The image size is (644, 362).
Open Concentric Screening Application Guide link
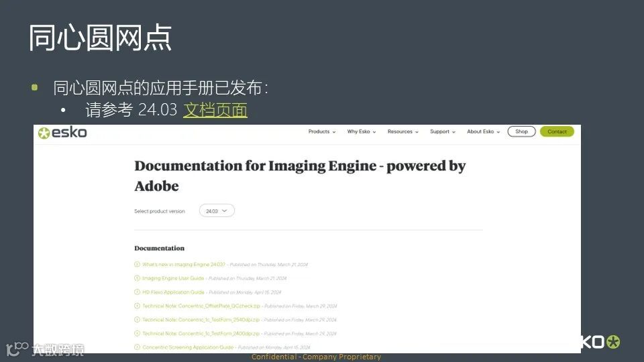pos(188,347)
